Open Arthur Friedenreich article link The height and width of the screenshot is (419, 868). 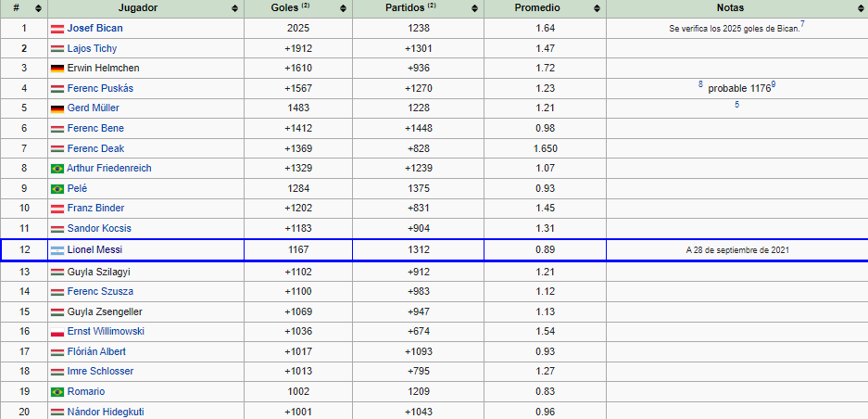coord(109,169)
